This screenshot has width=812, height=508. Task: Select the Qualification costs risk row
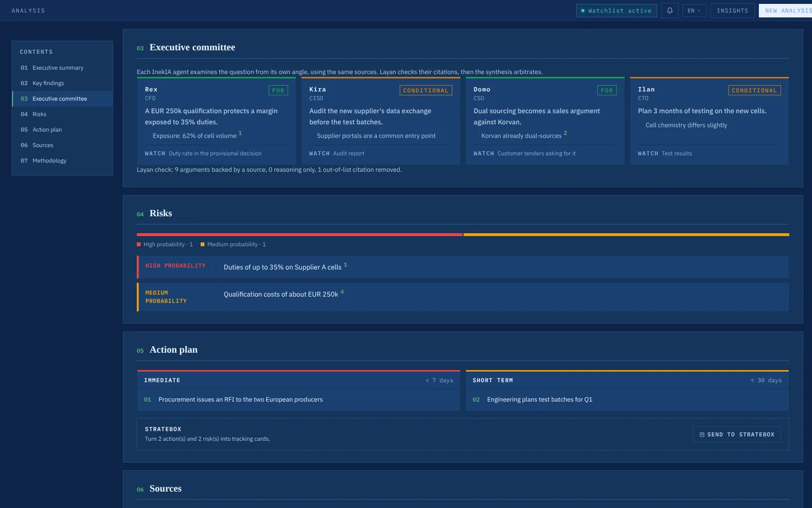click(462, 297)
